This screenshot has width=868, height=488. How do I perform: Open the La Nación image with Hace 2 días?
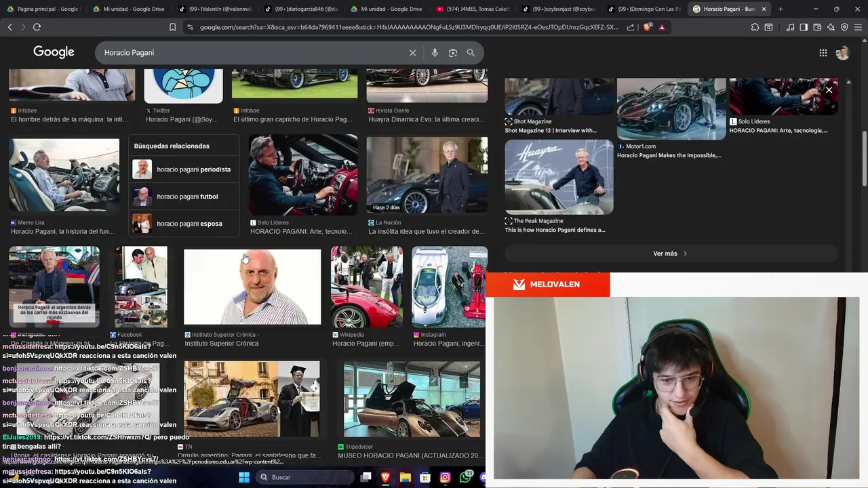pos(427,176)
